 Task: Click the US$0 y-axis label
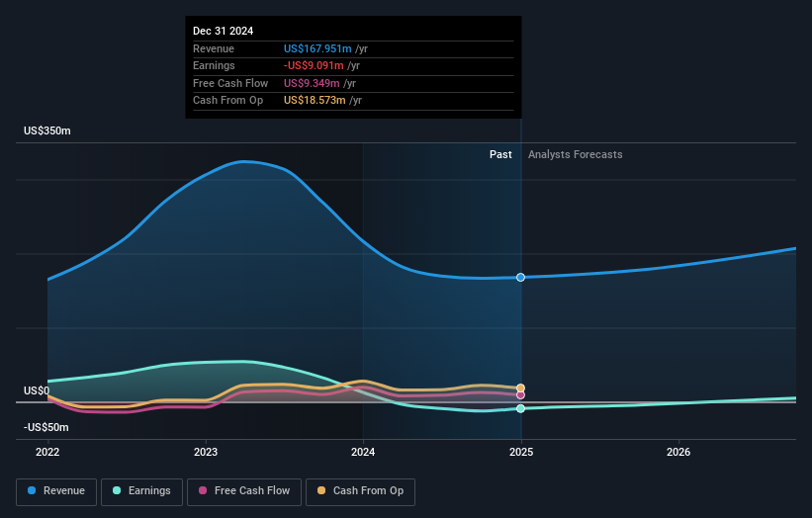tap(37, 390)
